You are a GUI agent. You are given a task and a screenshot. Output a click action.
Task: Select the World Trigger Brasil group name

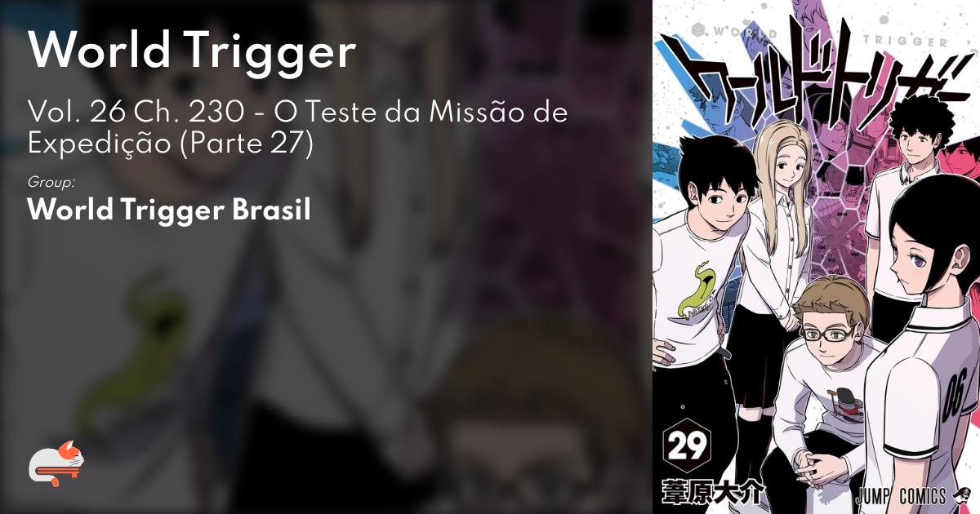click(x=169, y=210)
